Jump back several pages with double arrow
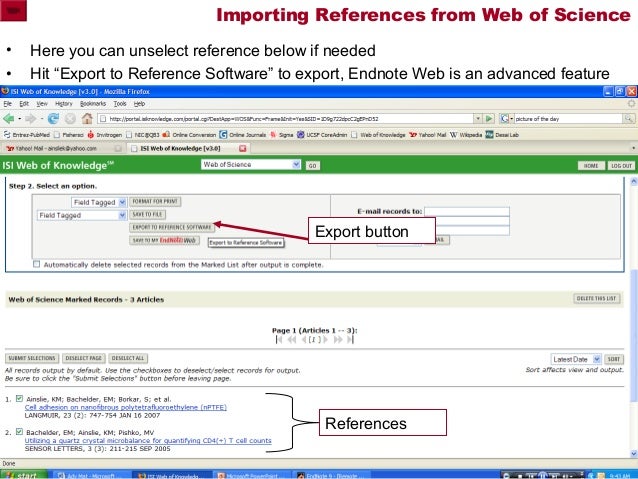 point(292,339)
